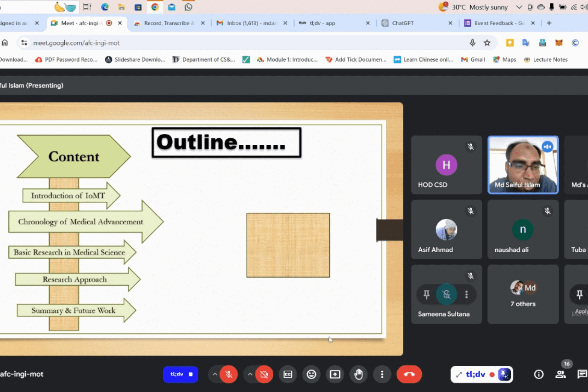Expand camera video settings arrow
Screen dimensions: 588x392
click(x=250, y=375)
